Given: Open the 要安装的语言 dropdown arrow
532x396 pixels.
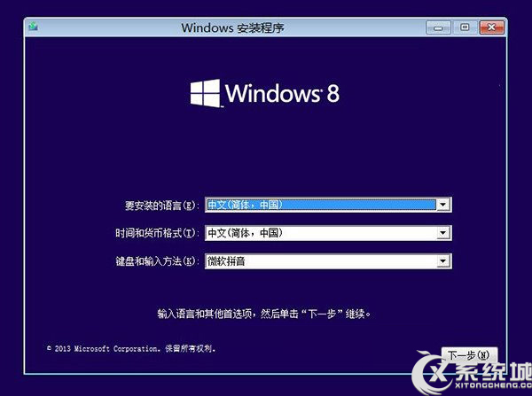Looking at the screenshot, I should [x=442, y=205].
